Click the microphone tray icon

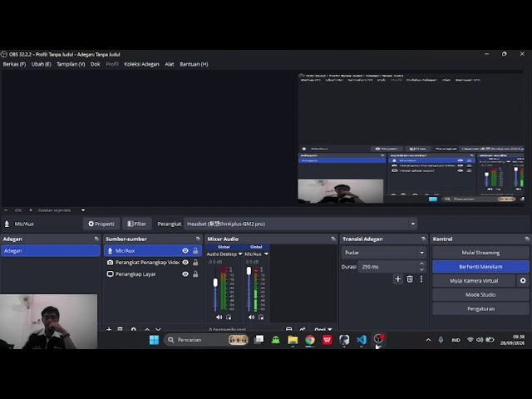coord(441,340)
